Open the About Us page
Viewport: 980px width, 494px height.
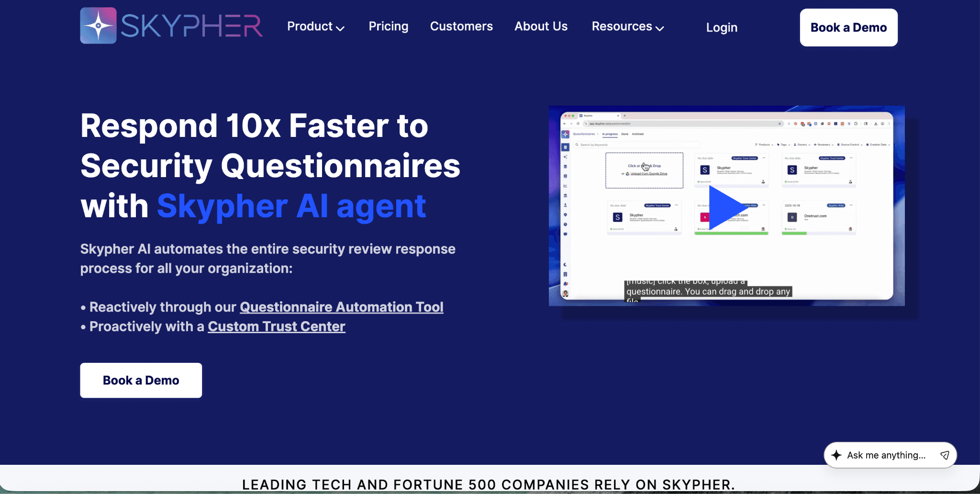(x=541, y=26)
